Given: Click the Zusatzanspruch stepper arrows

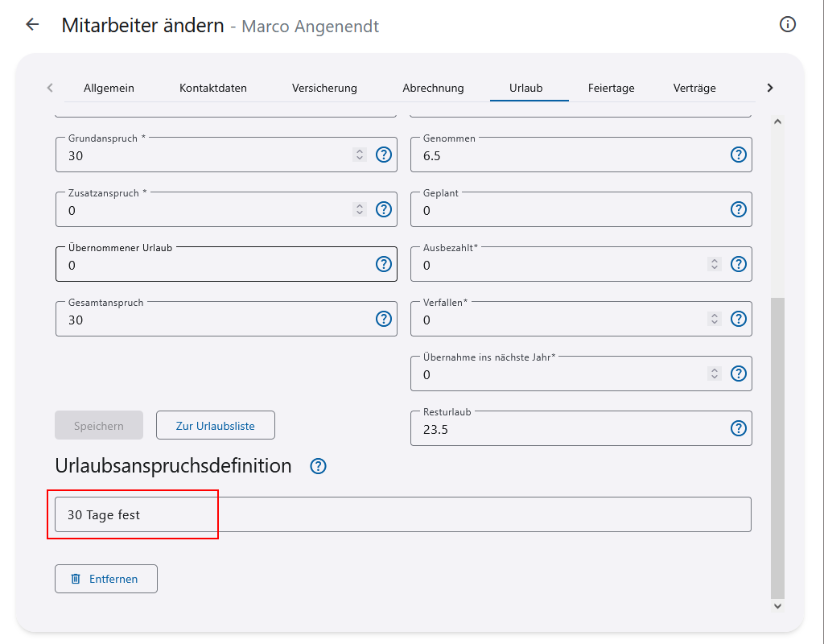Looking at the screenshot, I should pos(360,209).
